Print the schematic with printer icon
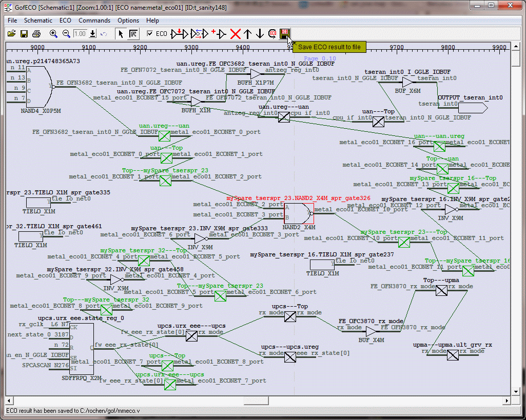Screen dimensions: 526x420 click(36, 34)
